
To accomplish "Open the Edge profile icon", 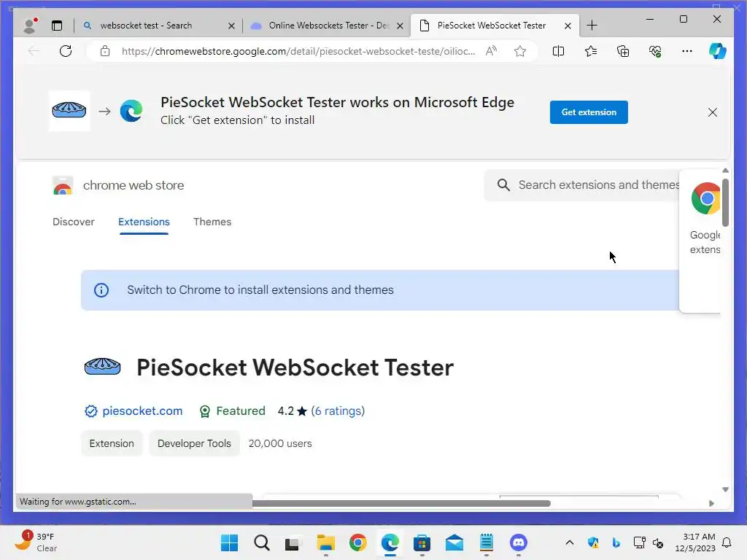I will tap(31, 26).
